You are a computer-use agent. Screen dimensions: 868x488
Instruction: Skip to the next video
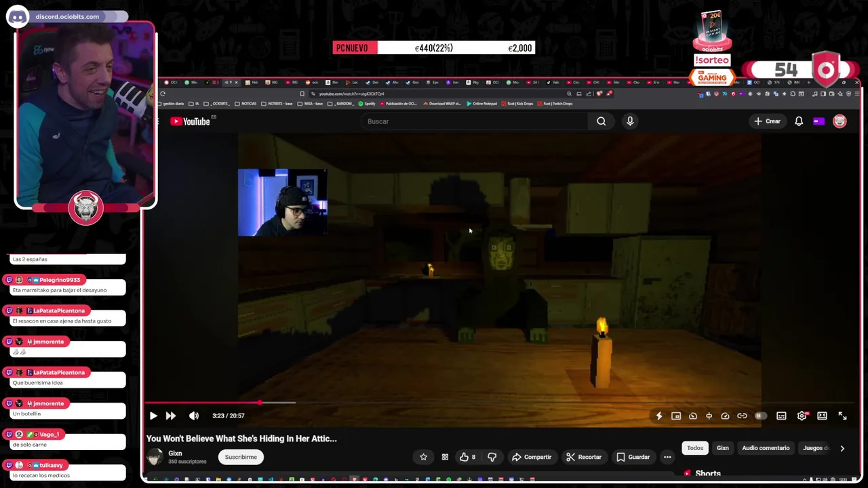pos(171,415)
